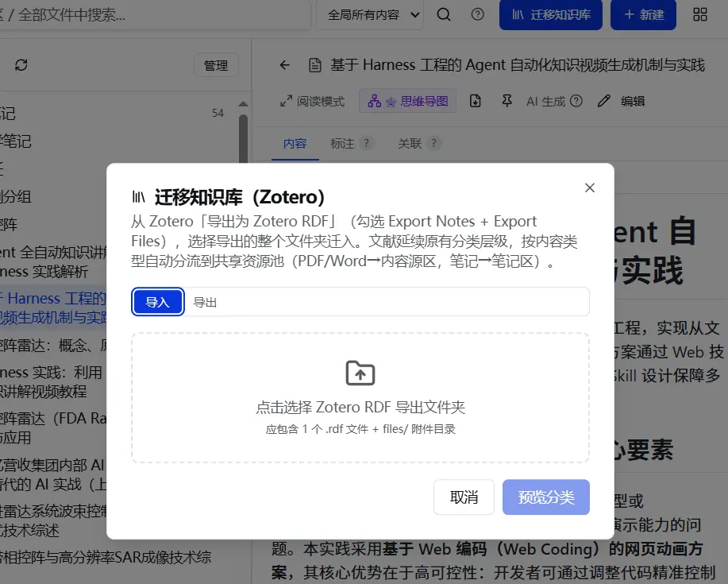Click the 标注 question mark badge
This screenshot has height=584, width=728.
point(366,143)
